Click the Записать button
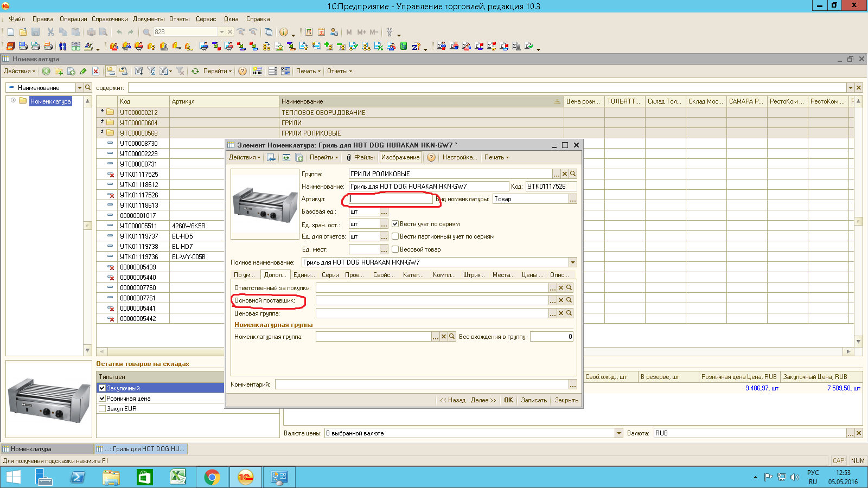Viewport: 868px width, 488px height. [534, 400]
